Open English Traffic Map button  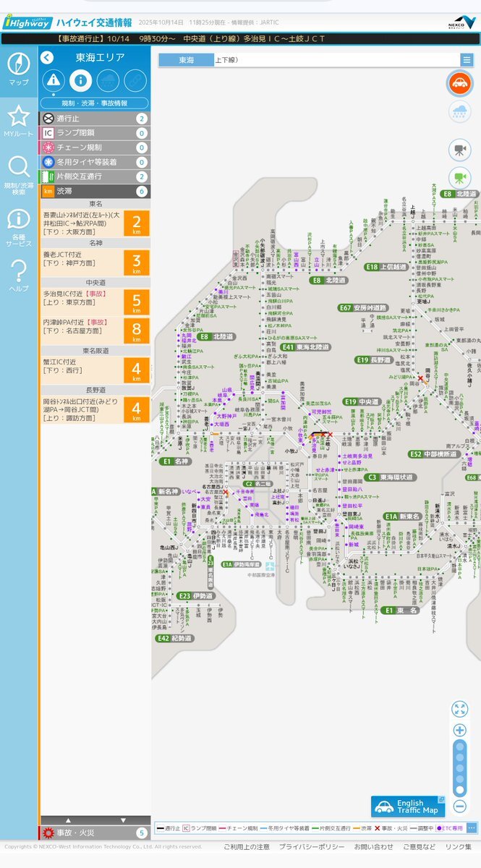[x=408, y=807]
